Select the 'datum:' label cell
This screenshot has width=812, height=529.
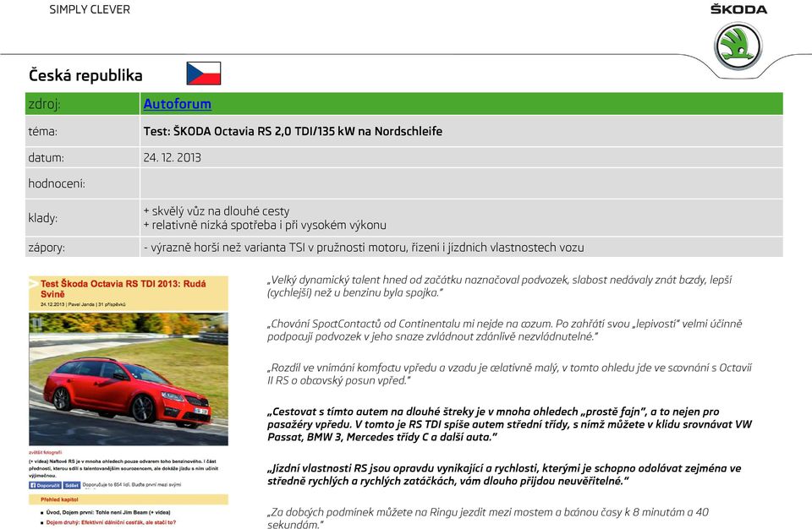coord(82,157)
